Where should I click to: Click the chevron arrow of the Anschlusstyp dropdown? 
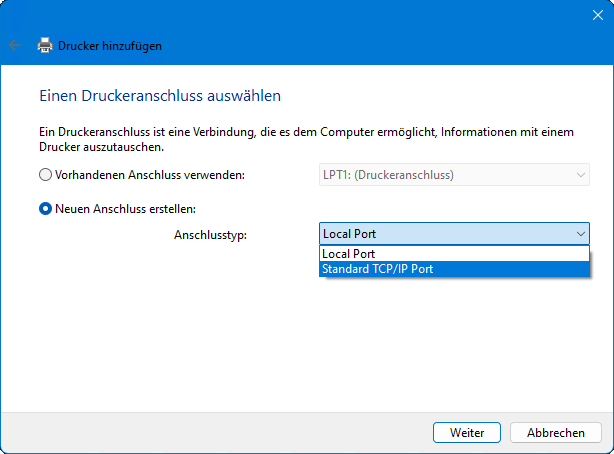click(581, 233)
